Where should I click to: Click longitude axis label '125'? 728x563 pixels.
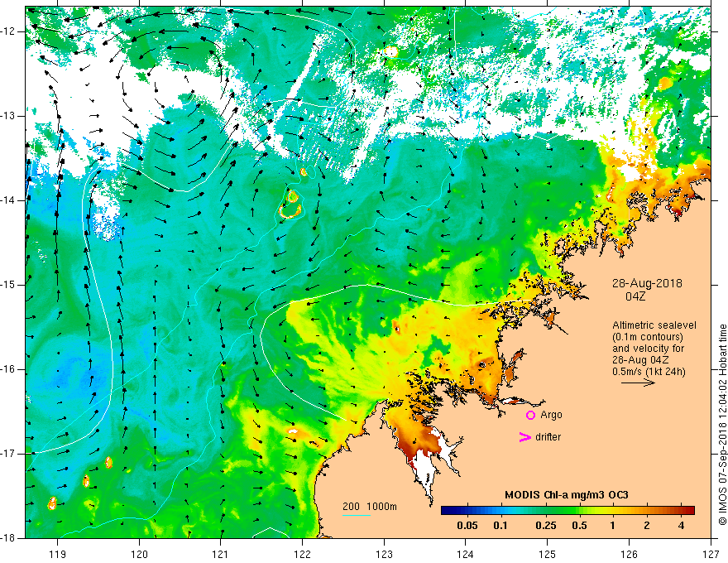tap(548, 554)
